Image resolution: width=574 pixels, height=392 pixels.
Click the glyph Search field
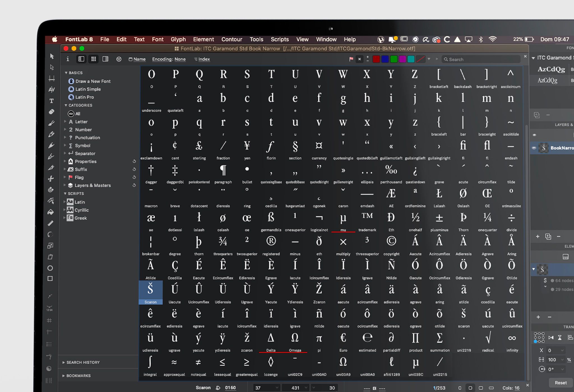481,59
